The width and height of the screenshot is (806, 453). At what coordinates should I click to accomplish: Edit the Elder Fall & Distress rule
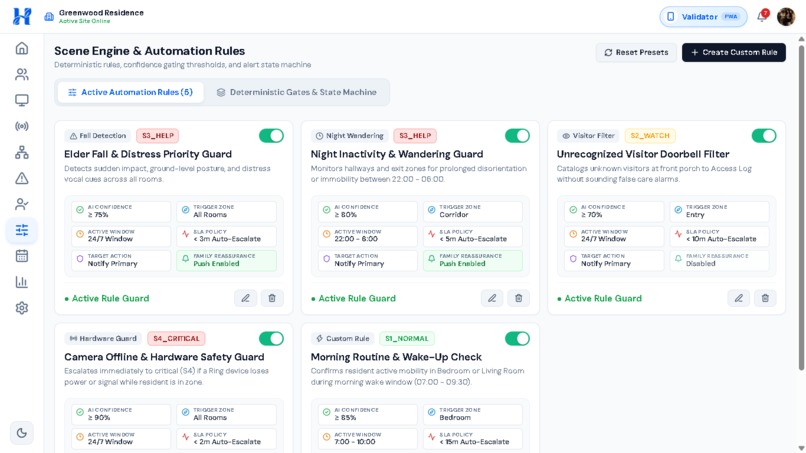coord(246,298)
